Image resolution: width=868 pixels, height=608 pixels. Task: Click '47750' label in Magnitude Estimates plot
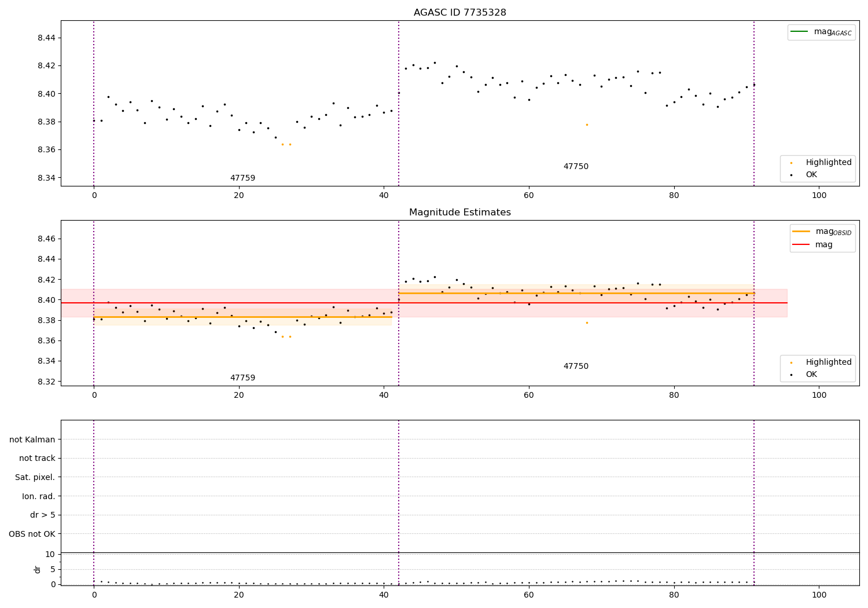(576, 367)
